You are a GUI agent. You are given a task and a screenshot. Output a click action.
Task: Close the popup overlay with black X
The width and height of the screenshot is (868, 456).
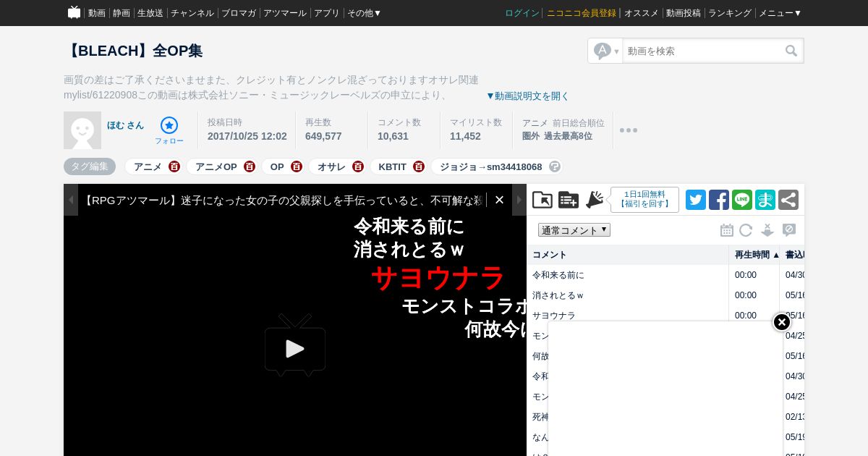point(782,322)
